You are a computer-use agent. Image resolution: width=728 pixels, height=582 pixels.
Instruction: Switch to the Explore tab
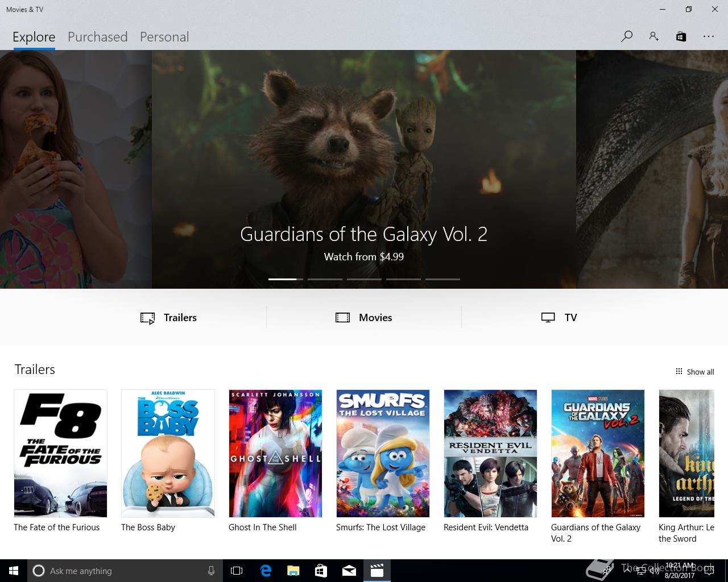[x=34, y=37]
